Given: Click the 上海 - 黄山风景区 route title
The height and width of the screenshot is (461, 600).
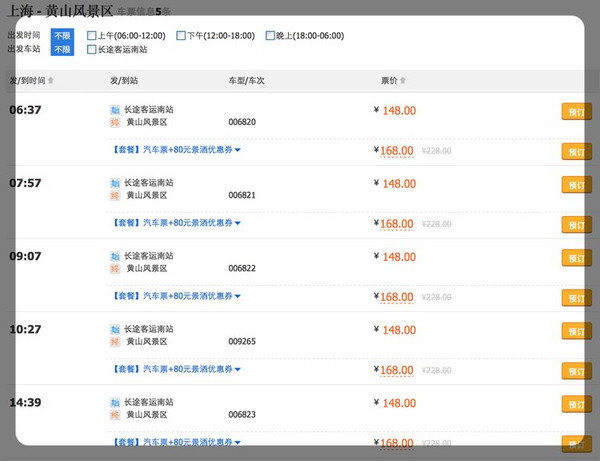Looking at the screenshot, I should click(60, 11).
